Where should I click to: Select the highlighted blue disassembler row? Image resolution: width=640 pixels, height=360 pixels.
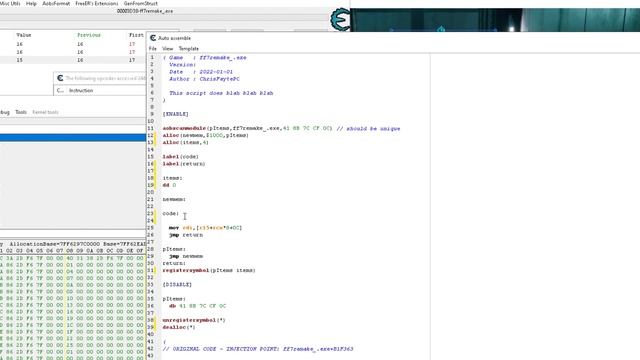point(73,138)
